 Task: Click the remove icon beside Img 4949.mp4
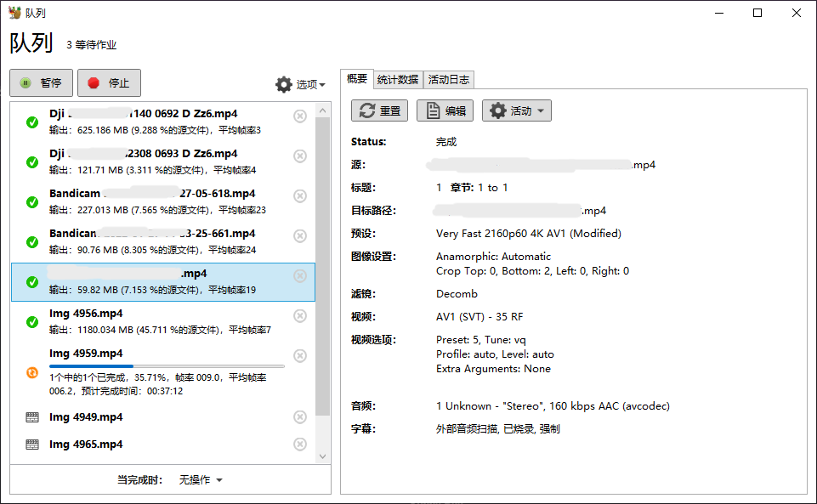point(300,417)
